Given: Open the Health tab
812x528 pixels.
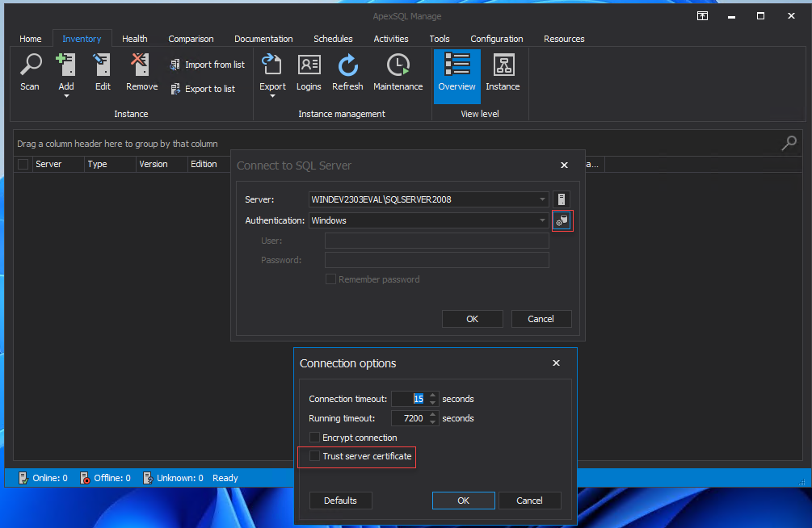Looking at the screenshot, I should pyautogui.click(x=135, y=39).
